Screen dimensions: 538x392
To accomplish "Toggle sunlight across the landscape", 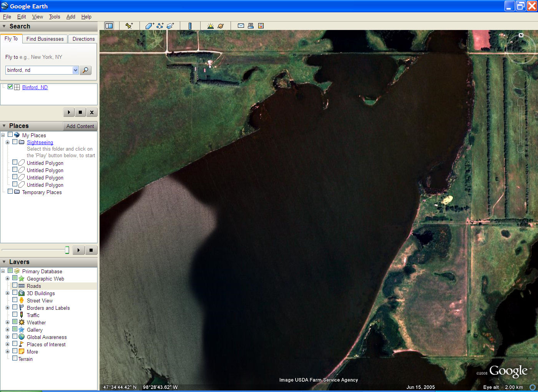I will (x=210, y=26).
